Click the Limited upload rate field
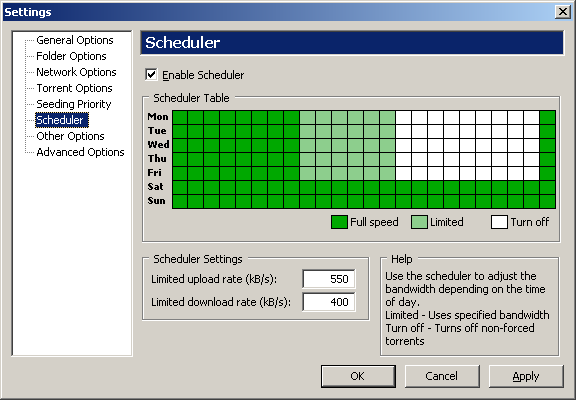This screenshot has width=576, height=400. [x=329, y=279]
